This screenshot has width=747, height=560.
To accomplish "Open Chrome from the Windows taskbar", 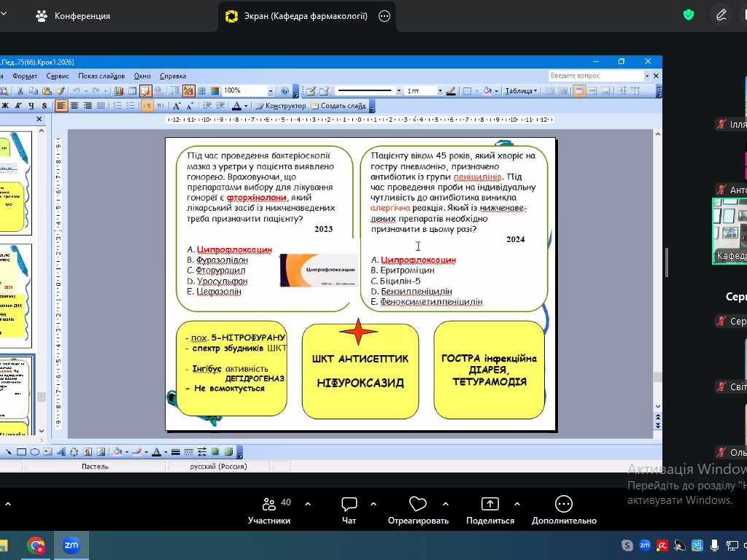I will pos(36,545).
